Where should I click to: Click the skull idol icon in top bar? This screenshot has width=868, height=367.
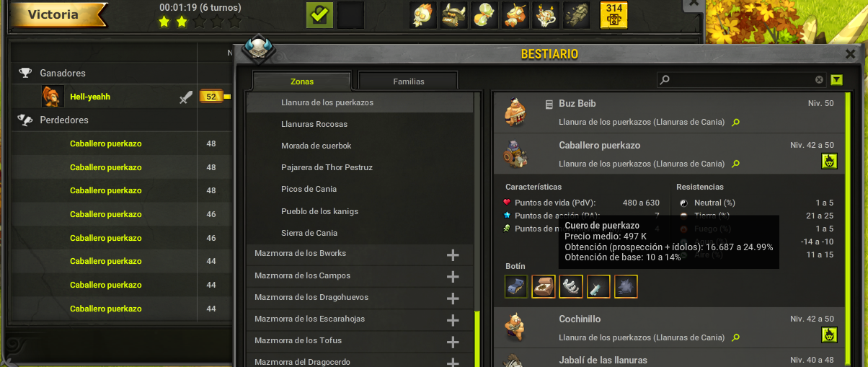tap(423, 14)
